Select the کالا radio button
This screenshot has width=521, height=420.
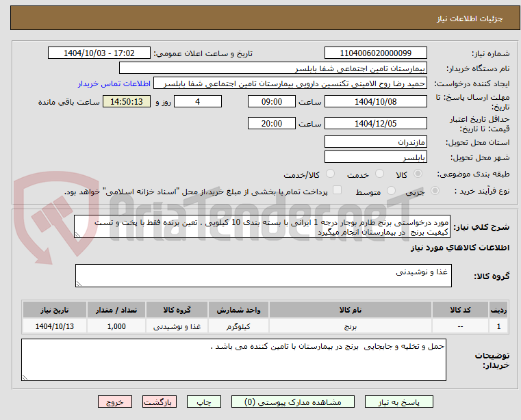418,174
